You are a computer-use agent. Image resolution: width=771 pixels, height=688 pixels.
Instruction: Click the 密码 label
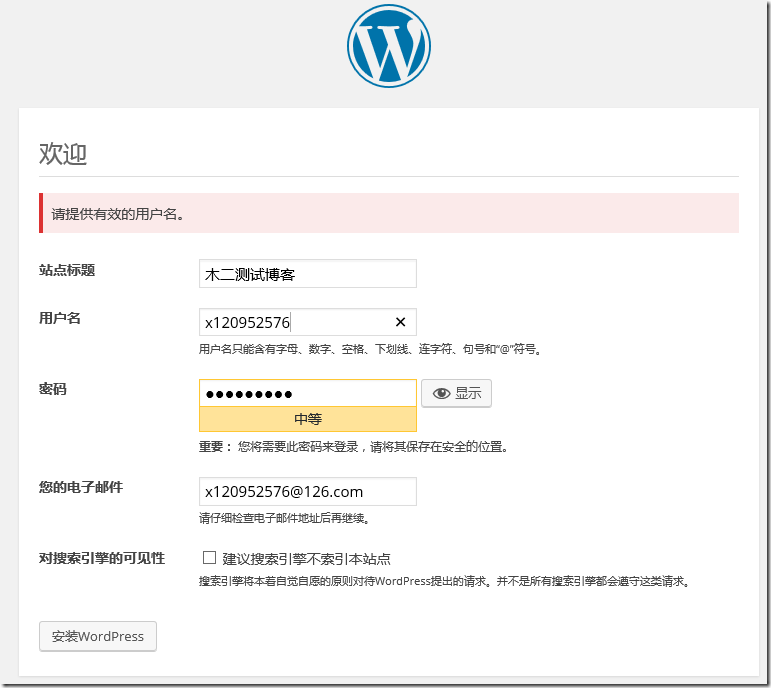(53, 389)
